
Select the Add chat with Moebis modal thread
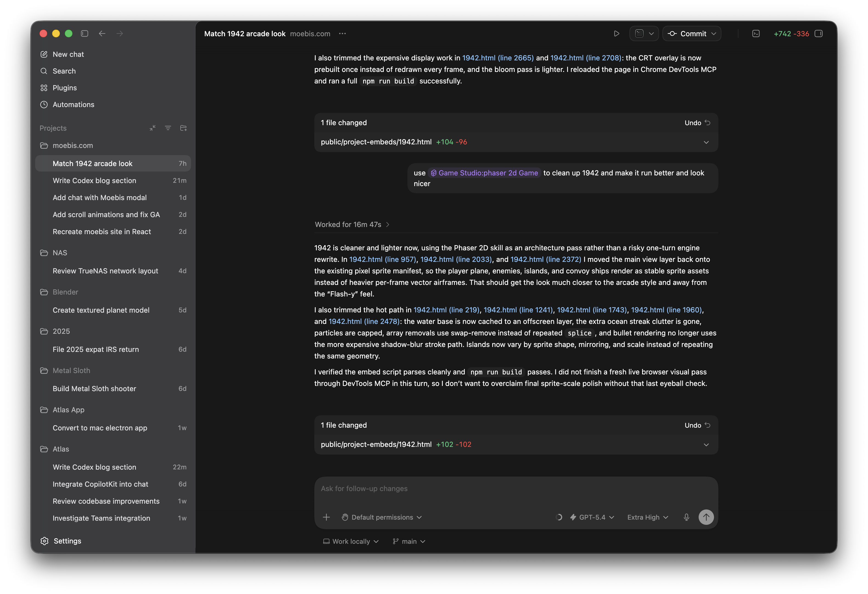113,198
